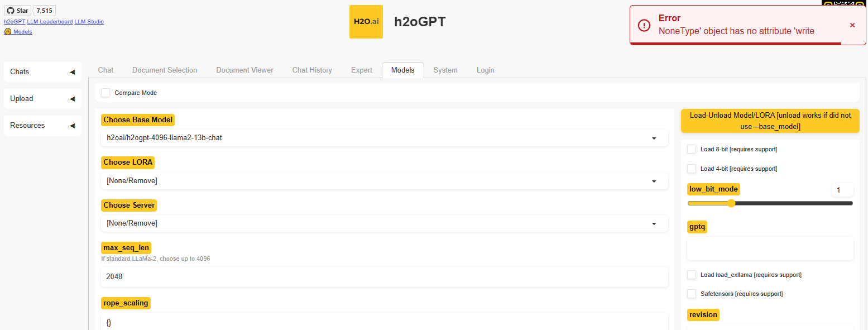This screenshot has height=330, width=868.
Task: Collapse the Upload sidebar panel arrow
Action: pos(72,98)
